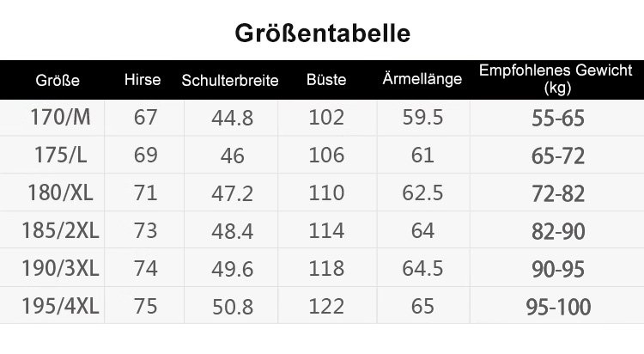This screenshot has height=354, width=644.
Task: Click the Größentabelle title
Action: (322, 33)
